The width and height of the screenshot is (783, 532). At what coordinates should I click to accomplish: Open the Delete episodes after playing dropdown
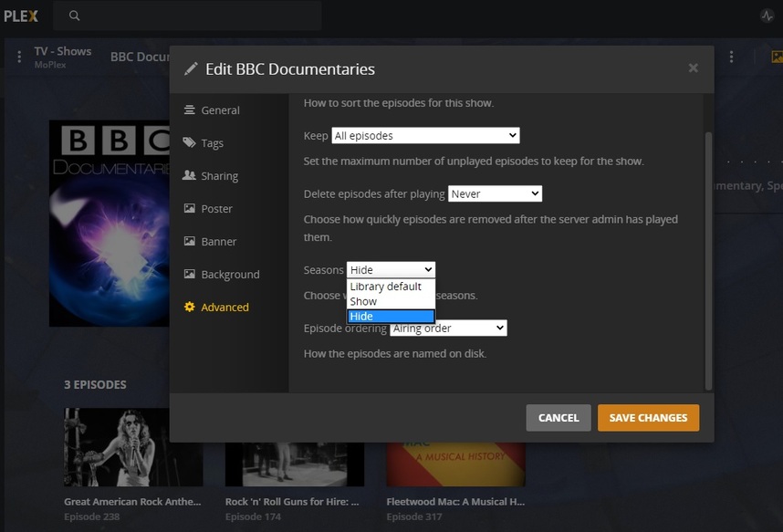click(495, 193)
